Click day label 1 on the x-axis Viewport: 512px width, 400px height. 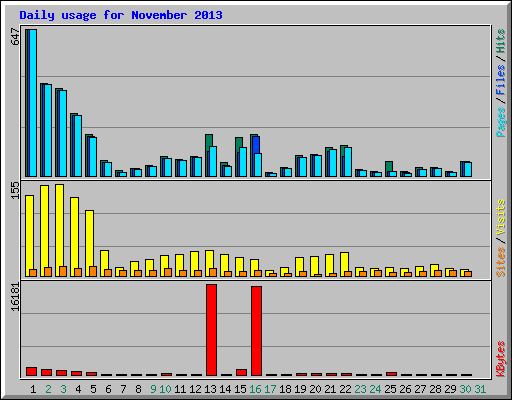[x=33, y=389]
